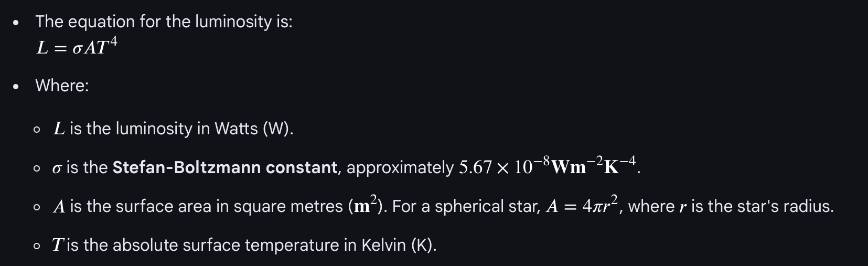Click the text "Kelvin (K)"
Viewport: 868px width, 266px height.
(398, 245)
